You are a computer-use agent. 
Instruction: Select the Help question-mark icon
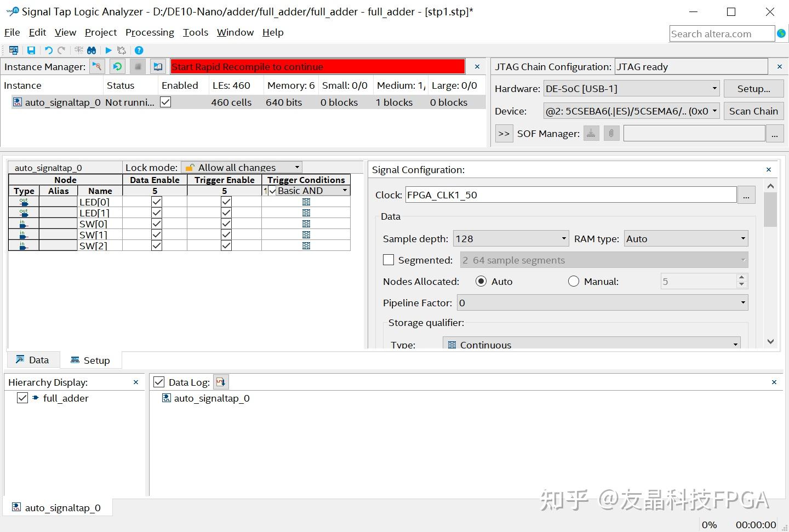(139, 50)
